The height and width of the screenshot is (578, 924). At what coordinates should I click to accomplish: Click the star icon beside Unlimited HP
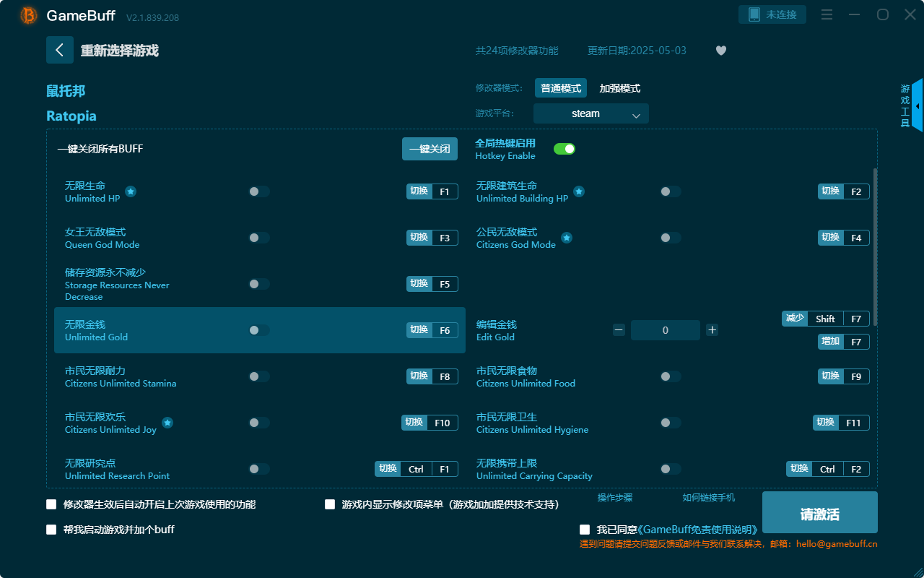click(x=131, y=191)
